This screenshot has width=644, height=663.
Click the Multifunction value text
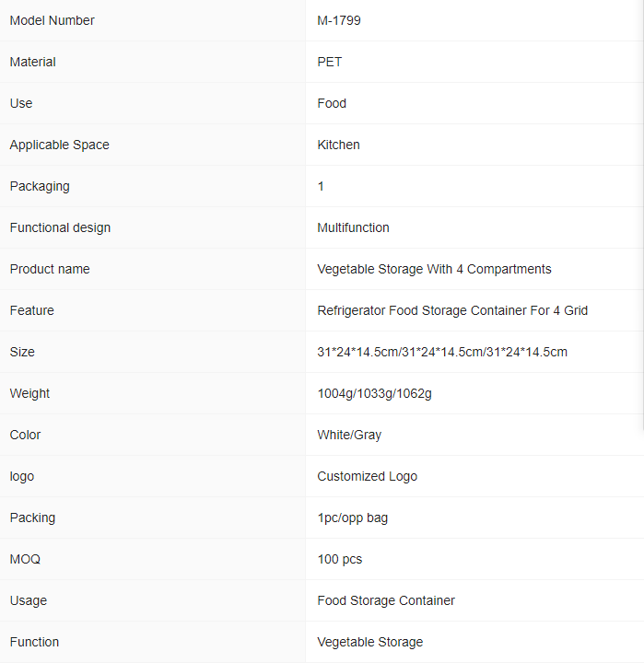tap(353, 227)
